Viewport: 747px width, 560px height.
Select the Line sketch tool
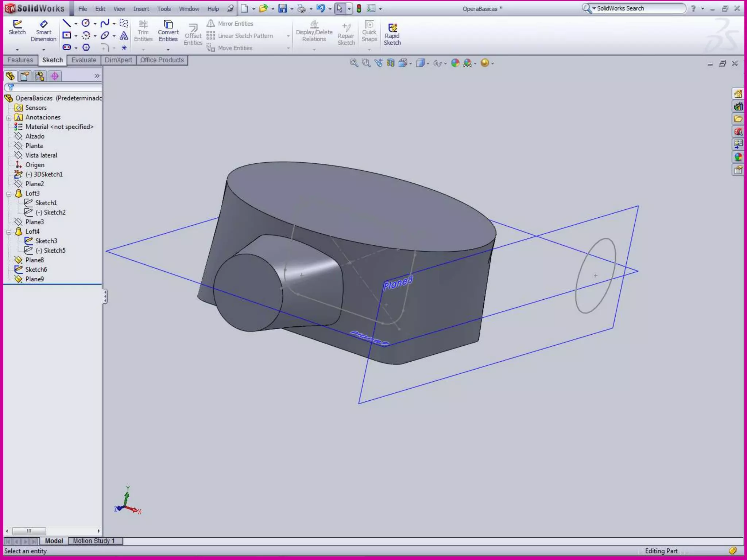pos(66,24)
